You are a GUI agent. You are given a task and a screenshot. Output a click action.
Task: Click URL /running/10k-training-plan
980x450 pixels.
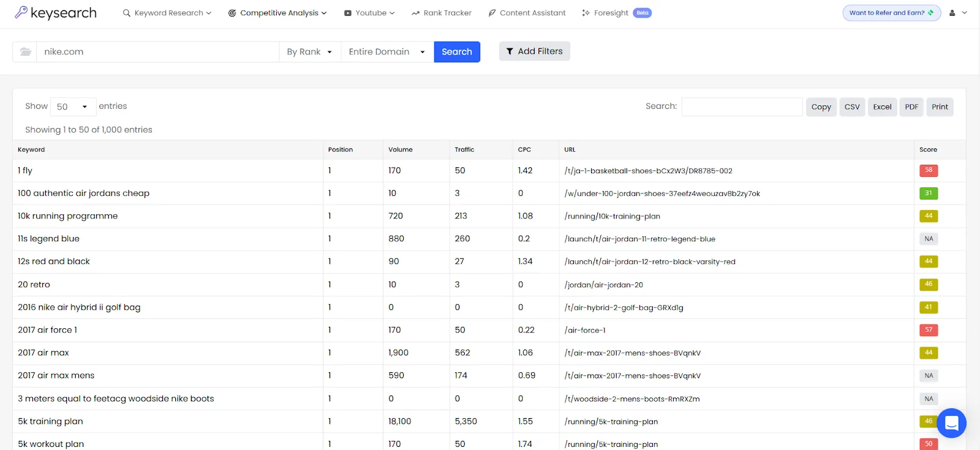pyautogui.click(x=612, y=216)
